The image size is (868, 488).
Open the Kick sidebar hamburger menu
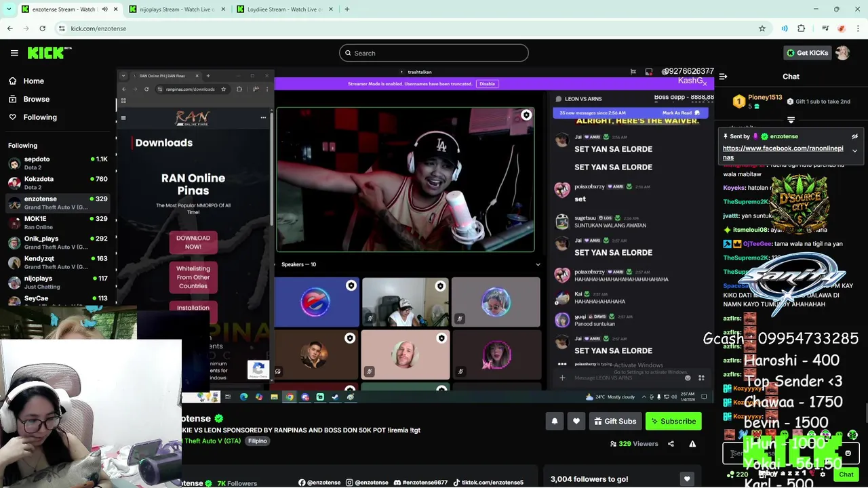(14, 53)
